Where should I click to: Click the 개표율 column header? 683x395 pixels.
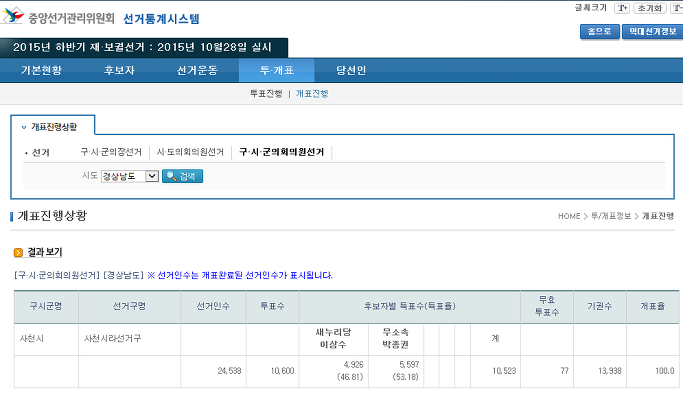[x=653, y=306]
